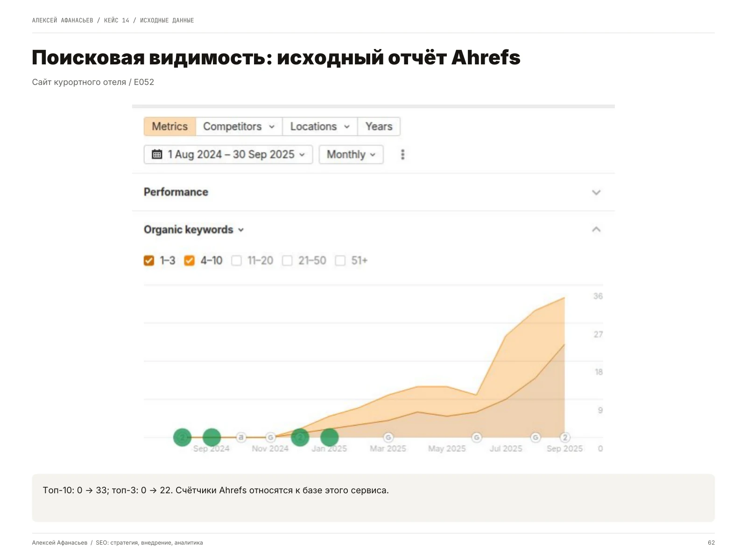Enable the 51+ positions checkbox
The width and height of the screenshot is (747, 560).
[340, 260]
